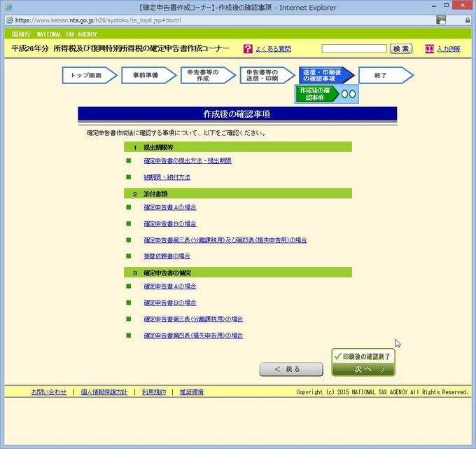Click the 入力例 book icon
Image resolution: width=476 pixels, height=449 pixels.
point(429,49)
